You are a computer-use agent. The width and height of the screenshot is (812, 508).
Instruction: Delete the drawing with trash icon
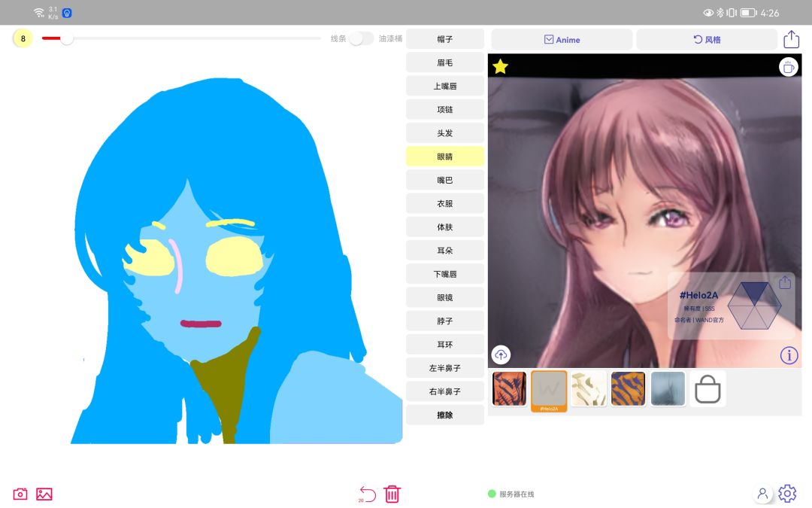[392, 494]
